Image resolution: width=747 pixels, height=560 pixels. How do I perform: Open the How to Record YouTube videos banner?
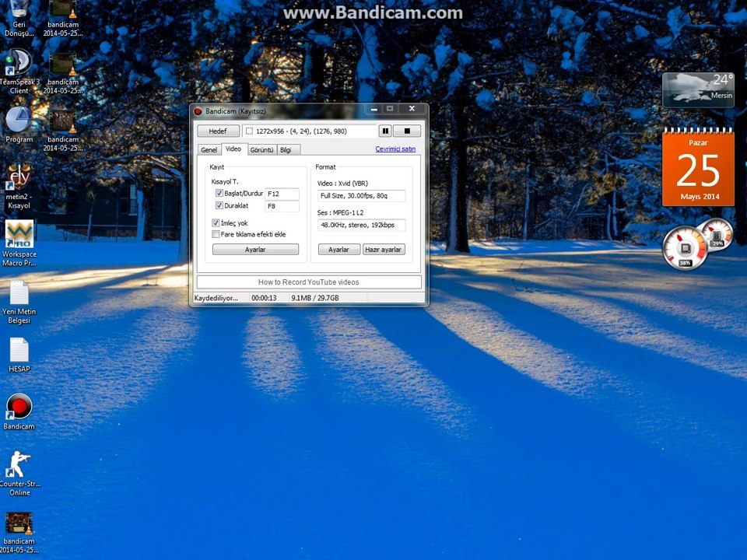(309, 282)
